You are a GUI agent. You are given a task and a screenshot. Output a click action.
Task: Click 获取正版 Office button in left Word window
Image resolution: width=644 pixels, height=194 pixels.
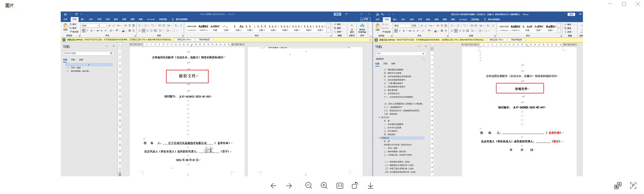click(184, 40)
